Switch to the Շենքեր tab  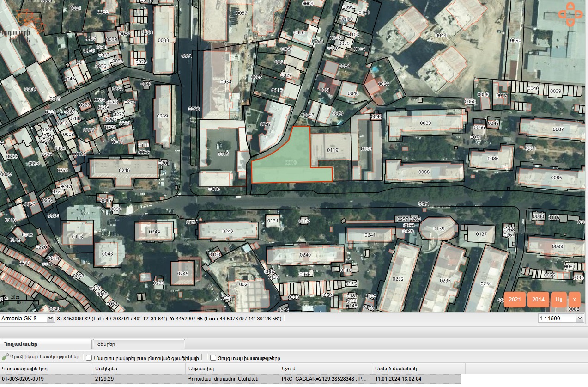point(139,344)
